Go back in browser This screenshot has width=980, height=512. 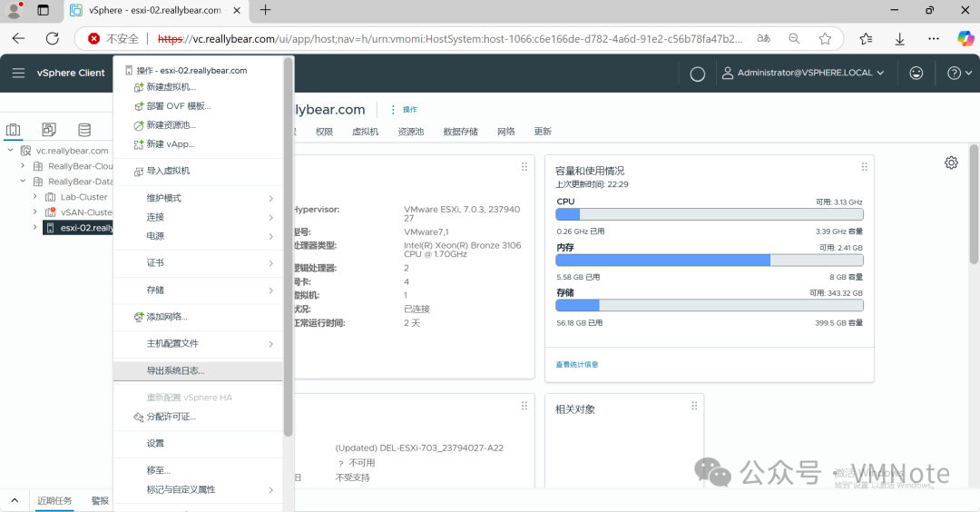pos(18,39)
